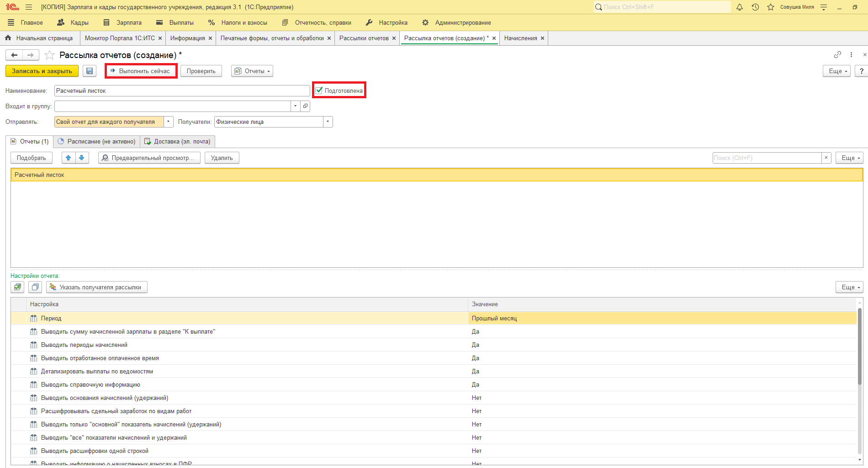868x468 pixels.
Task: Open the Еще menu of the reports list
Action: (x=849, y=158)
